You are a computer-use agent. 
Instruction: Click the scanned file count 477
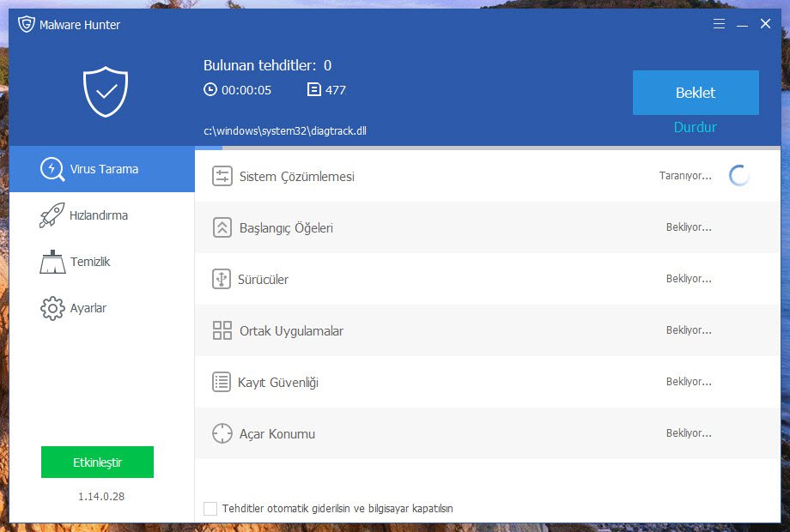[336, 90]
